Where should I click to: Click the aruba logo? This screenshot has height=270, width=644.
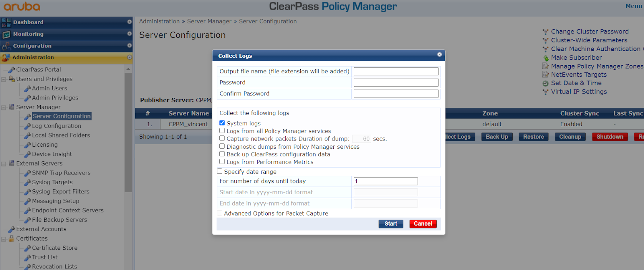[22, 6]
